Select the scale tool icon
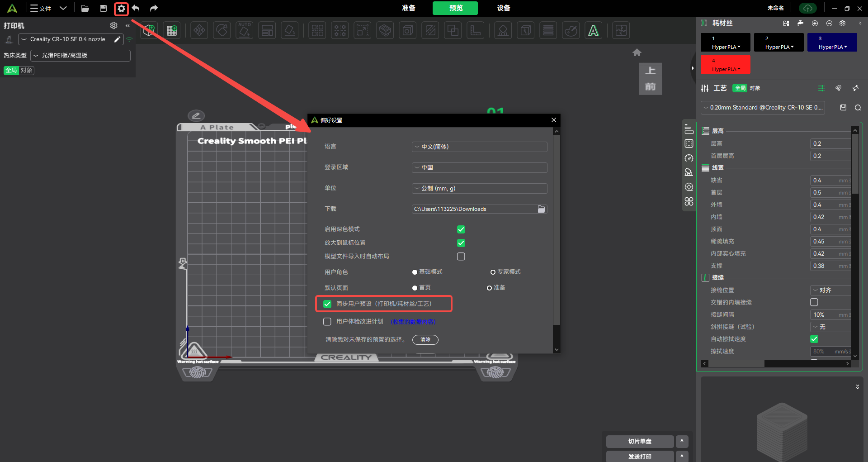This screenshot has height=462, width=868. 362,30
